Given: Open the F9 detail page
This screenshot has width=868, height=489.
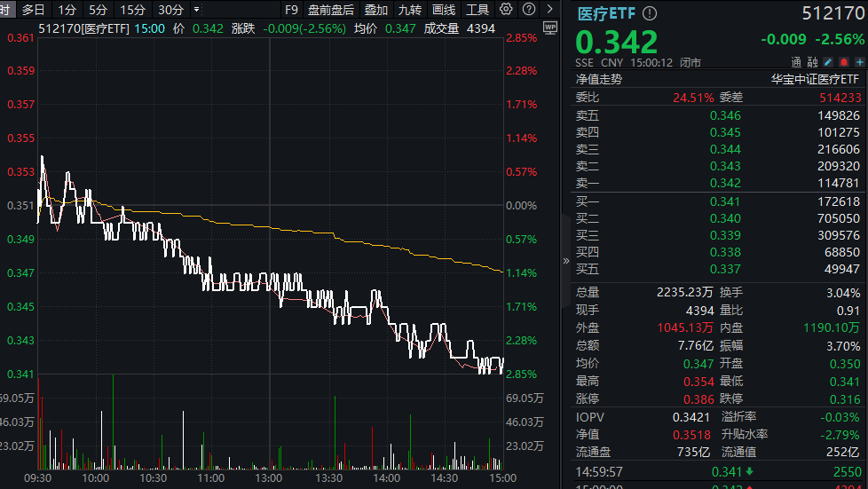Looking at the screenshot, I should (x=291, y=10).
